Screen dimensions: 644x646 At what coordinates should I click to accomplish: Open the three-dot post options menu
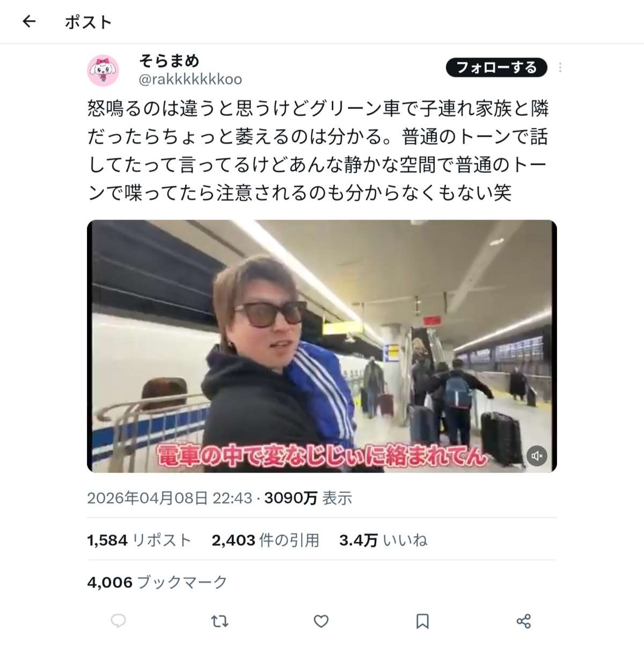(x=560, y=68)
